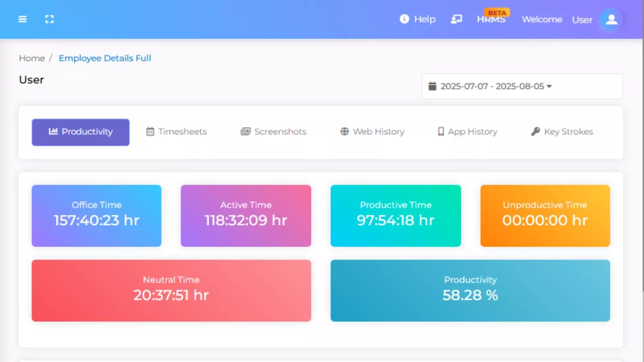This screenshot has width=644, height=362.
Task: Click the user avatar in the header
Action: pyautogui.click(x=611, y=19)
